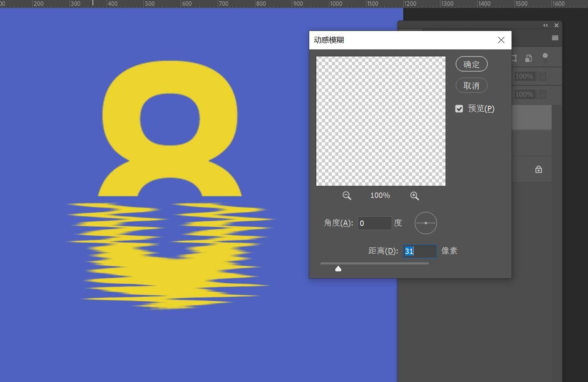
Task: Toggle the 预览 (Preview) checkbox
Action: [459, 109]
